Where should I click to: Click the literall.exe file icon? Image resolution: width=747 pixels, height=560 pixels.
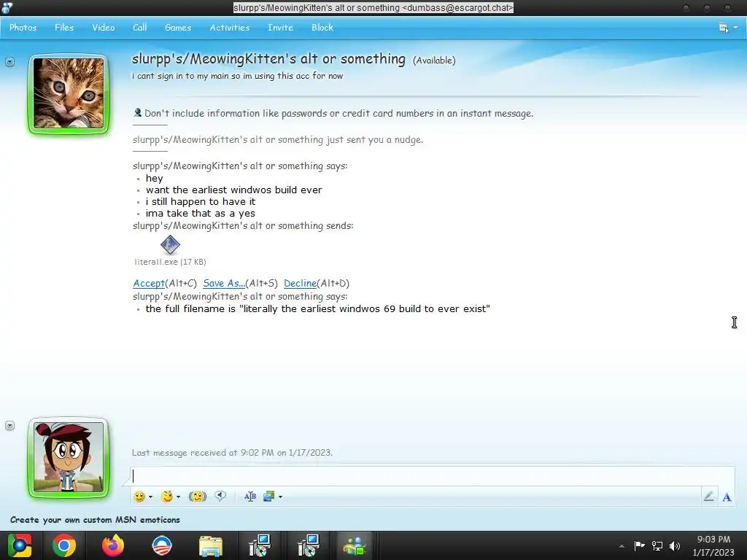(x=170, y=245)
